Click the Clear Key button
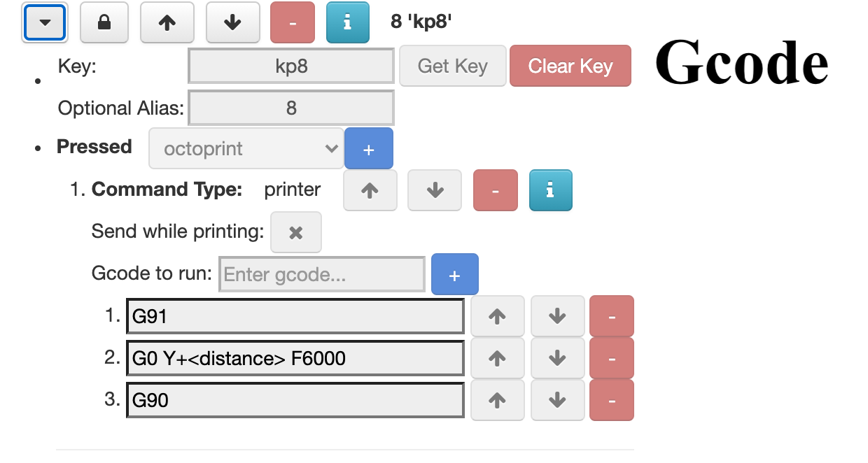The width and height of the screenshot is (868, 463). click(x=570, y=66)
